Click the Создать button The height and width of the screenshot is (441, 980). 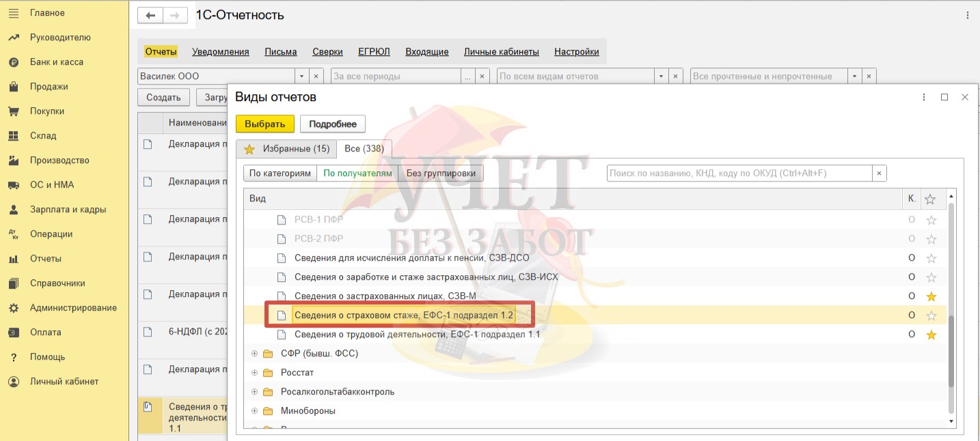click(x=164, y=97)
